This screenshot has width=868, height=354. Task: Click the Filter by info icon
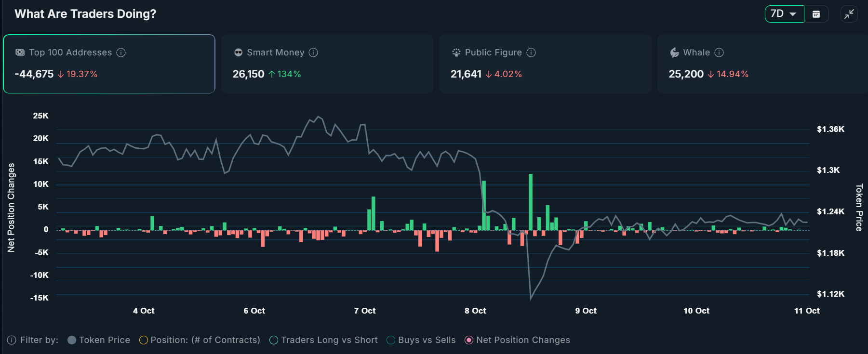tap(12, 340)
